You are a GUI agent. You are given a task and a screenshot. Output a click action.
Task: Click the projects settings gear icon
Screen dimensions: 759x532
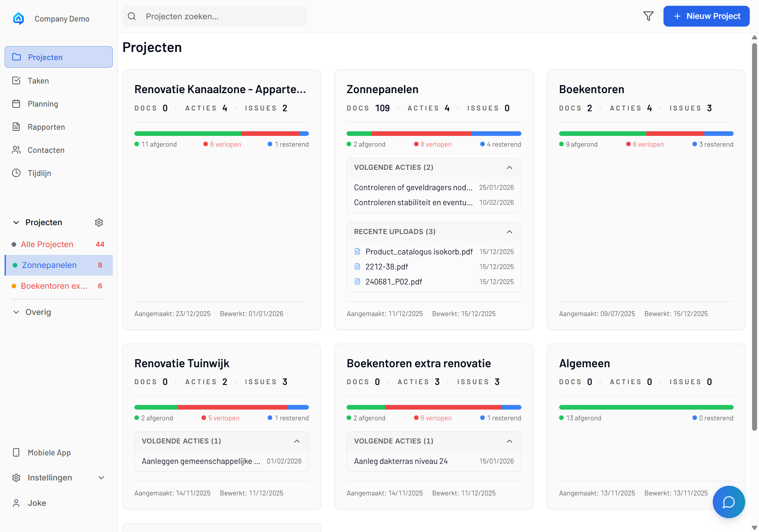point(99,223)
